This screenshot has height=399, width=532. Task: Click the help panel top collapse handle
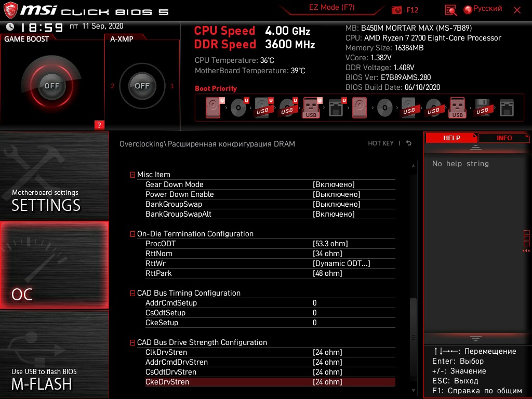(x=475, y=147)
